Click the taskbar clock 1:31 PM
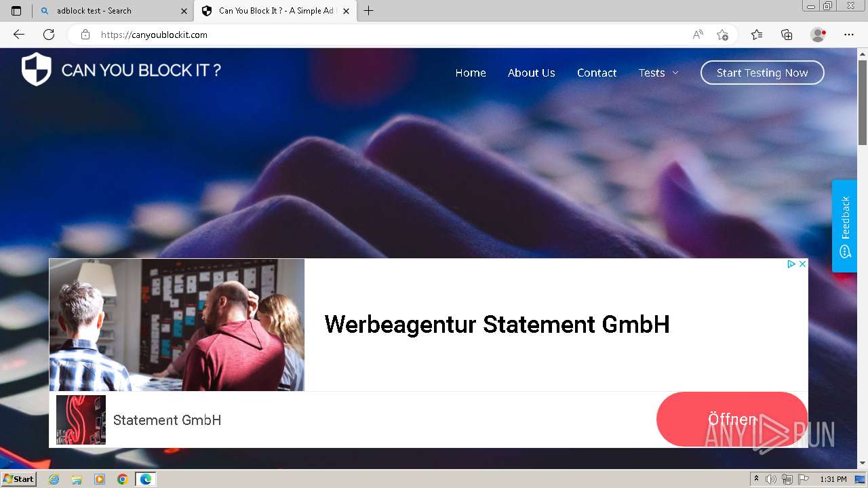The height and width of the screenshot is (488, 868). (x=833, y=479)
